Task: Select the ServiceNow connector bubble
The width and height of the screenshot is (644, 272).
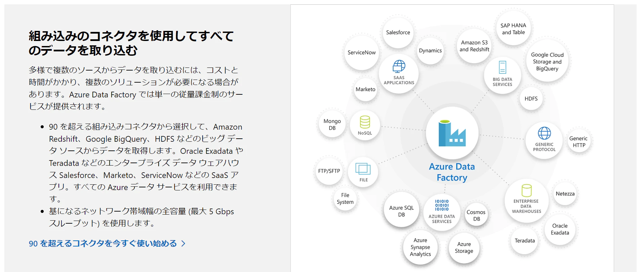Action: 362,53
